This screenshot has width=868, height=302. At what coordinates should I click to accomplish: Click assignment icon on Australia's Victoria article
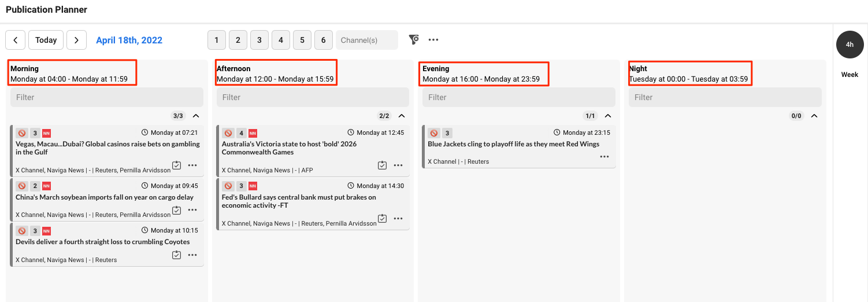(382, 165)
